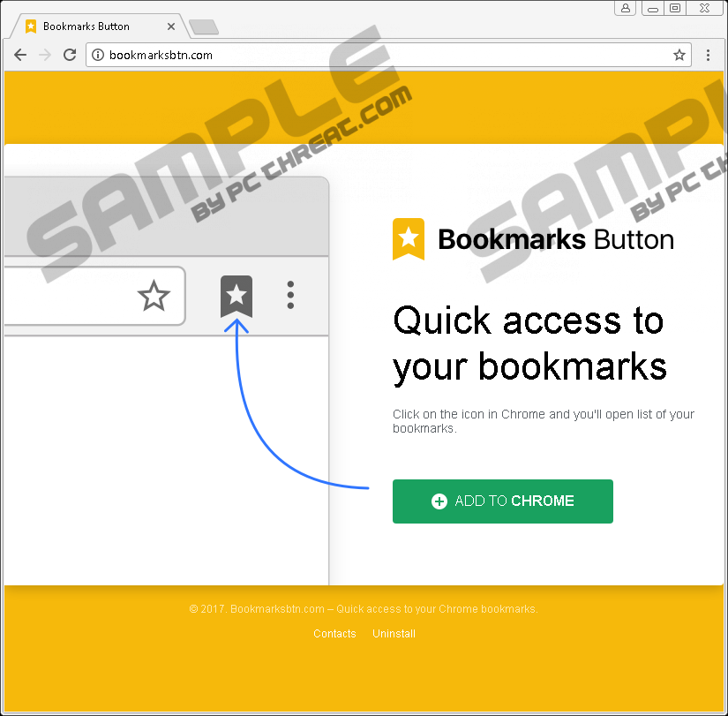The image size is (728, 716).
Task: Click the Bookmarks Button tab favicon
Action: pos(31,26)
